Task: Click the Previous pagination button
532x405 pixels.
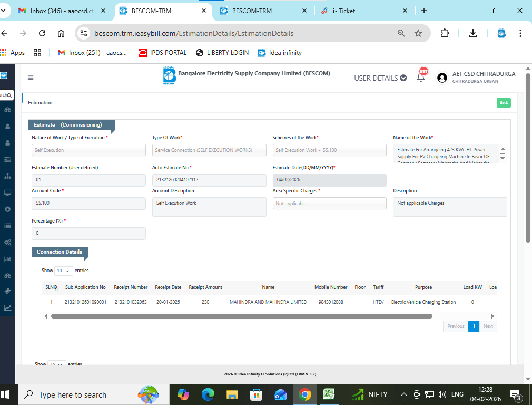Action: coord(456,326)
